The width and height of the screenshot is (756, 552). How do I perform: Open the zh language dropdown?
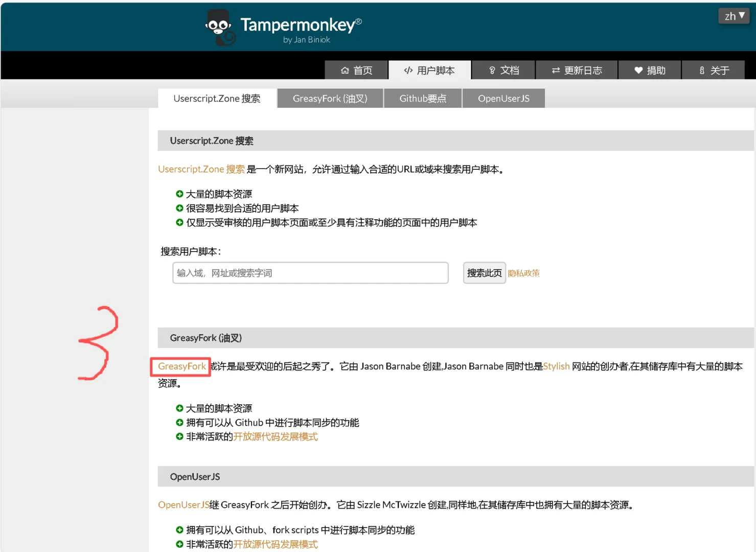point(734,16)
